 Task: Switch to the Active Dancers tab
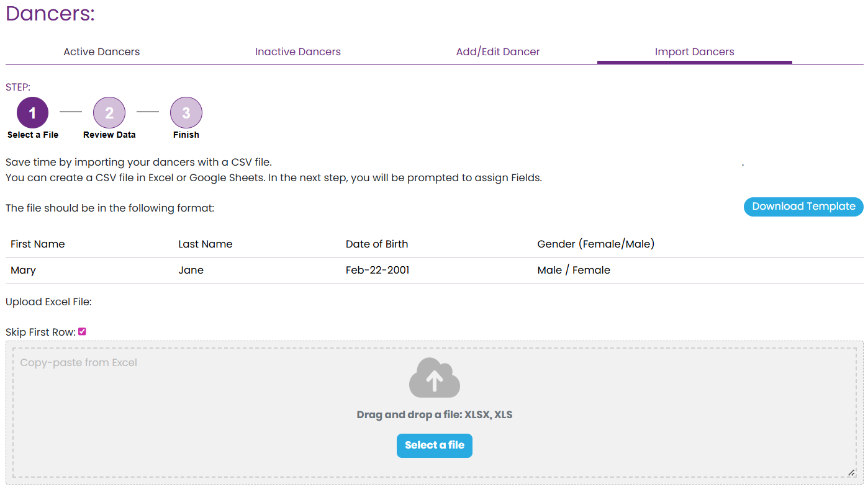(x=102, y=52)
